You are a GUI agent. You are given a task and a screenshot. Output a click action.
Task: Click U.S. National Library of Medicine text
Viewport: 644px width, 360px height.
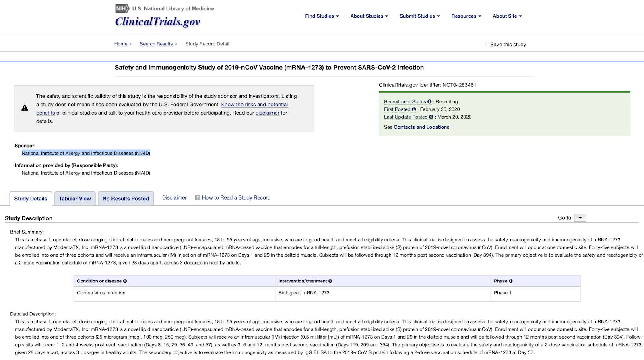pyautogui.click(x=173, y=8)
